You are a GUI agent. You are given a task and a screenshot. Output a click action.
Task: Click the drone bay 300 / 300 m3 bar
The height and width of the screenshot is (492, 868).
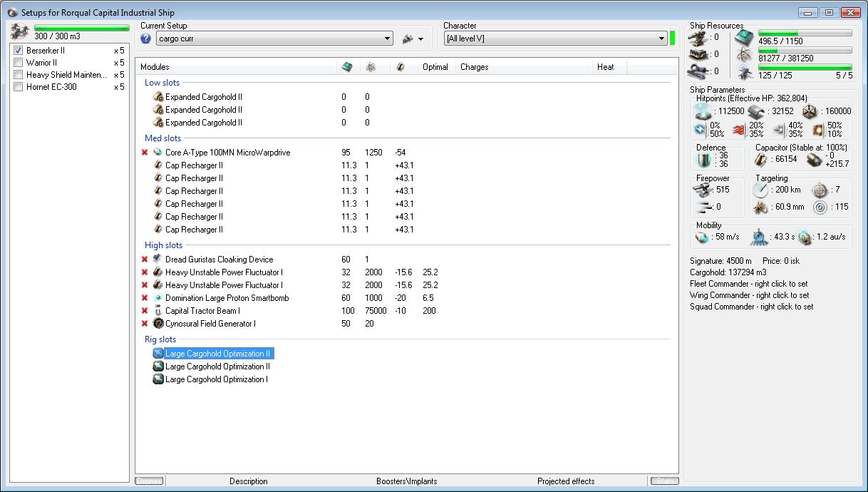(82, 28)
